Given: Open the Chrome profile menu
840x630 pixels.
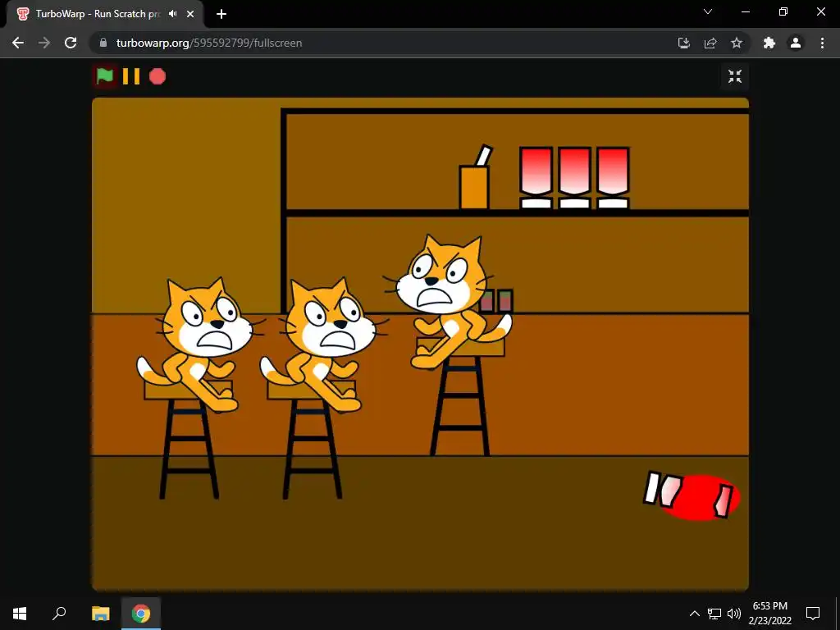Looking at the screenshot, I should pos(796,43).
